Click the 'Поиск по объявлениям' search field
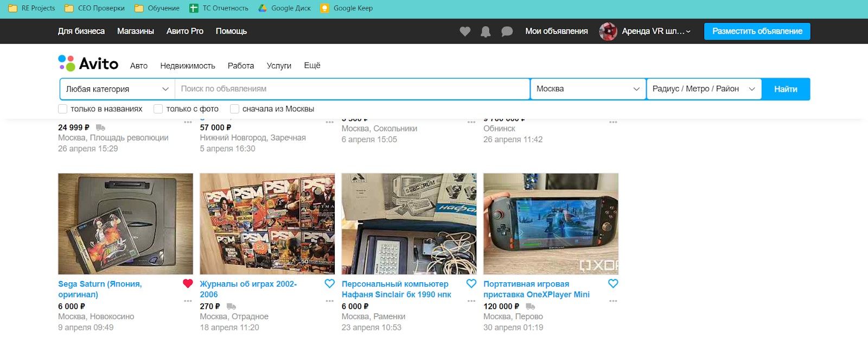Viewport: 868px width, 349px height. 352,89
